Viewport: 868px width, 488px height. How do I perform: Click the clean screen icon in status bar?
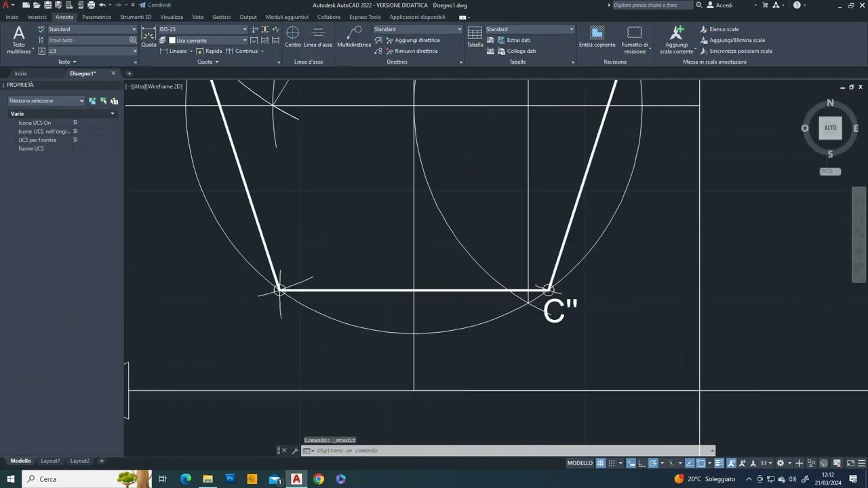pos(850,463)
